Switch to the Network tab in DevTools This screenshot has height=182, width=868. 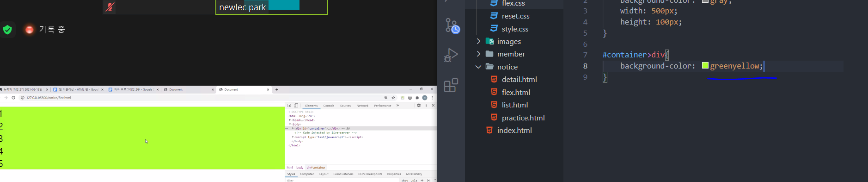(x=362, y=106)
